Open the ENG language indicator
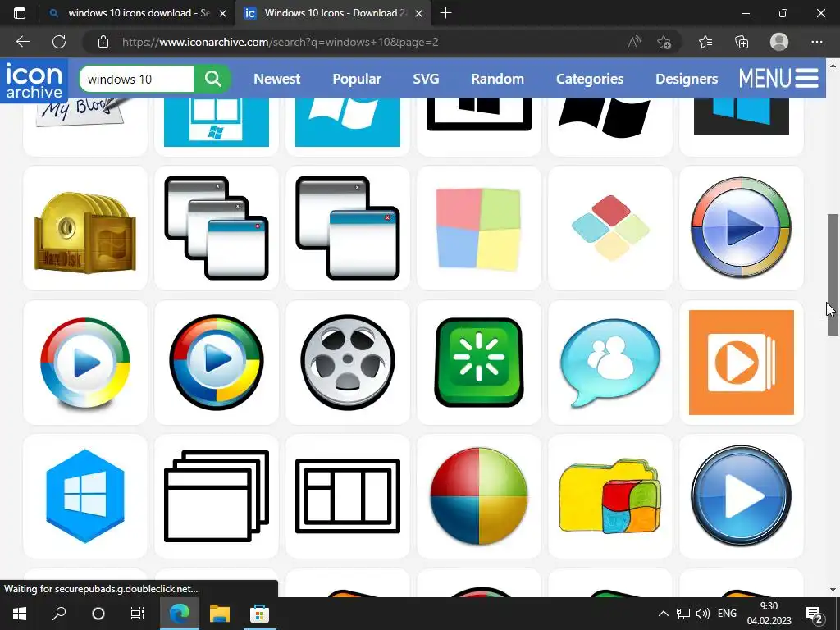Screen dimensions: 840x630 [727, 614]
